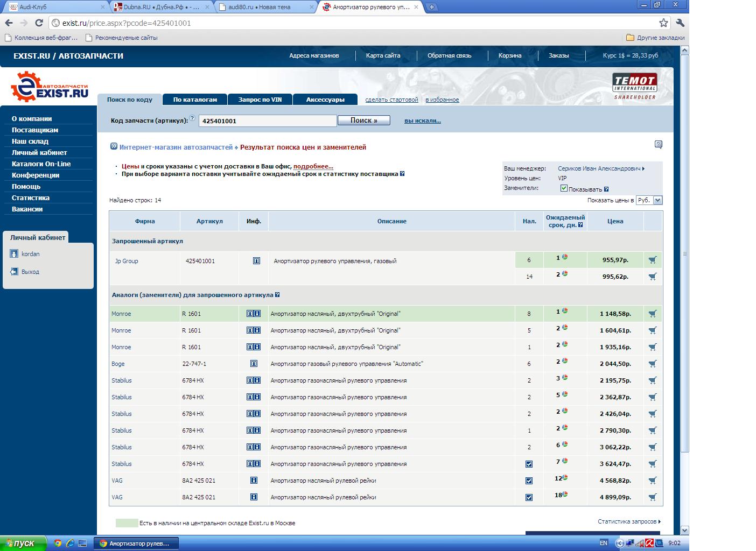Click the Поиск » search button

[x=364, y=121]
